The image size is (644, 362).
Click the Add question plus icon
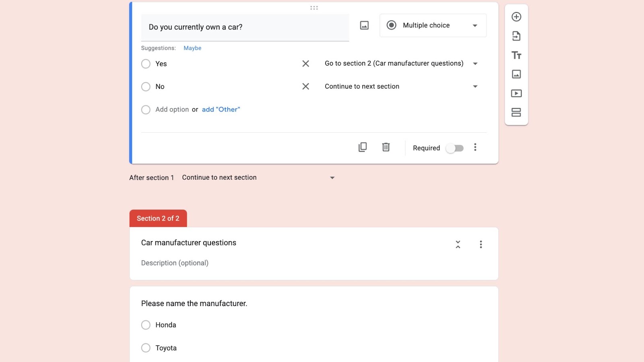tap(516, 17)
